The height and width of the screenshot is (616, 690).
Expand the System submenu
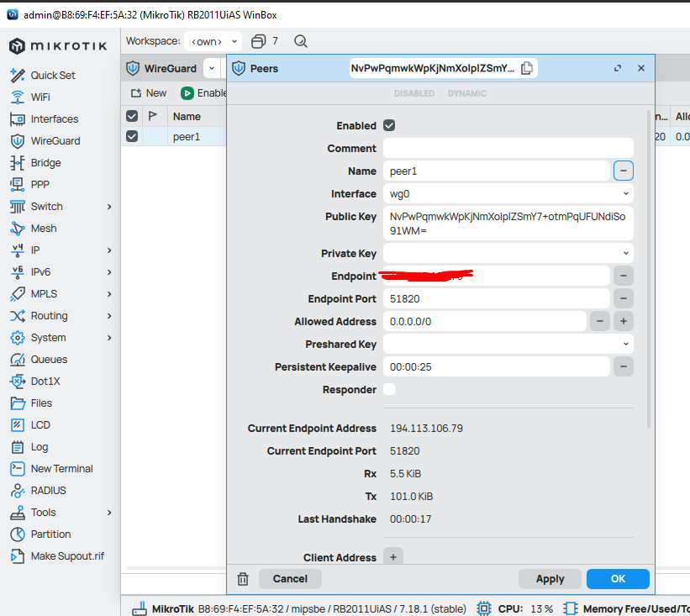point(109,338)
